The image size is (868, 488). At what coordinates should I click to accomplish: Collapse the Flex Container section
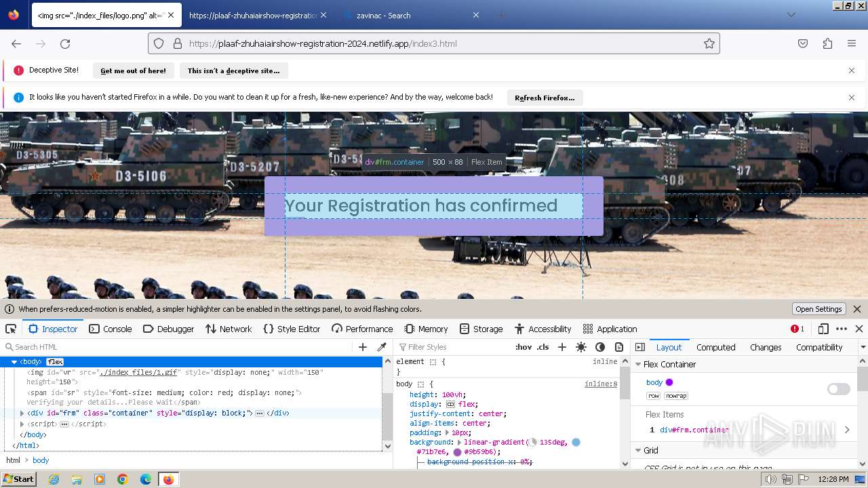638,364
